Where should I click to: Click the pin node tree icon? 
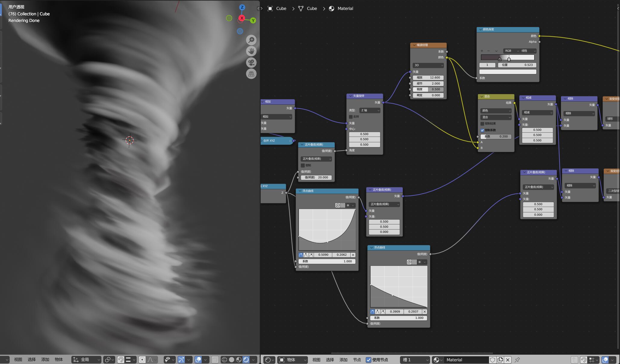(517, 360)
